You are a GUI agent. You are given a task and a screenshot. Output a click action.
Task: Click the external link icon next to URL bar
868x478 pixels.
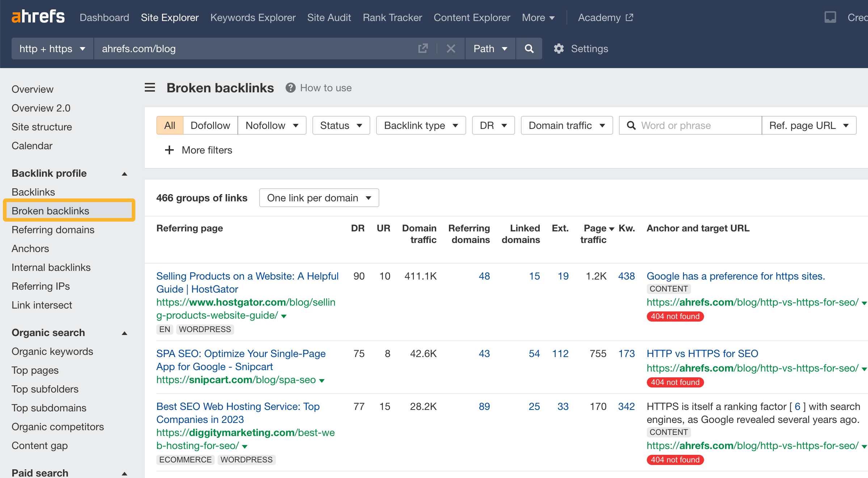tap(423, 49)
